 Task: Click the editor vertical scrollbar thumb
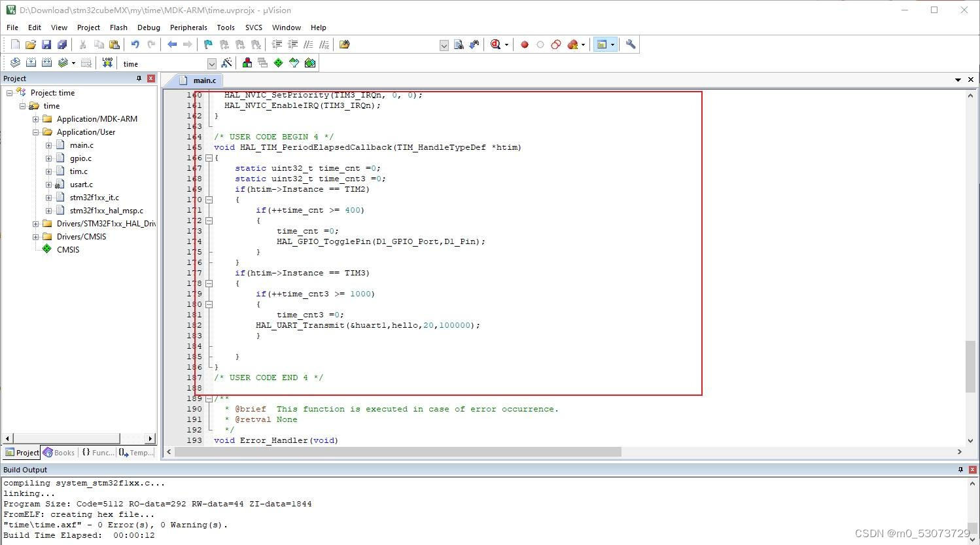970,366
